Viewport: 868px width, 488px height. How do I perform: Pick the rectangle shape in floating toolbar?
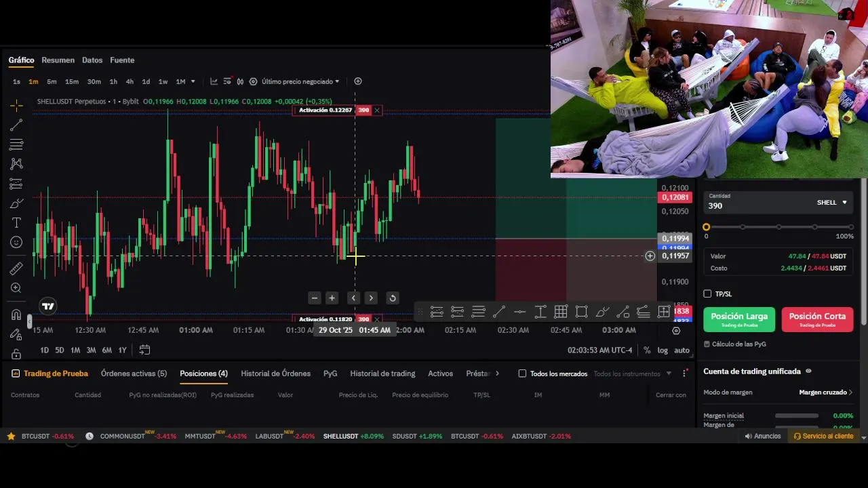[581, 312]
